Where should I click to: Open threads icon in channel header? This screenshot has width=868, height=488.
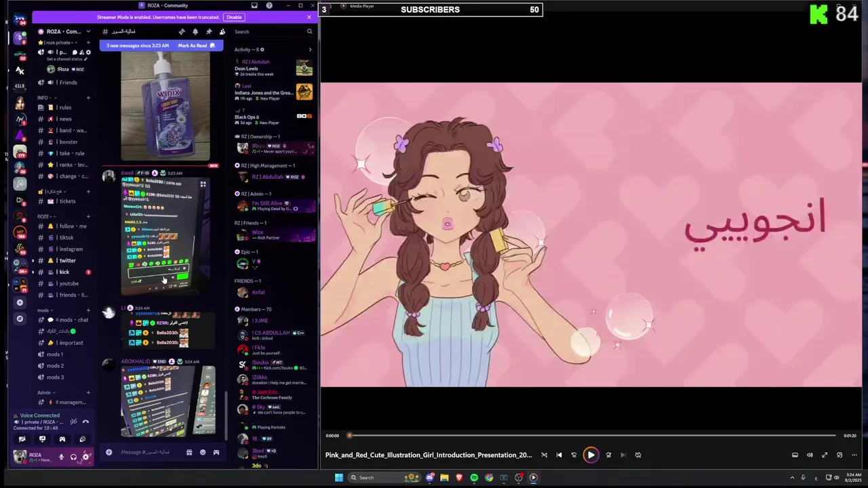(x=182, y=32)
